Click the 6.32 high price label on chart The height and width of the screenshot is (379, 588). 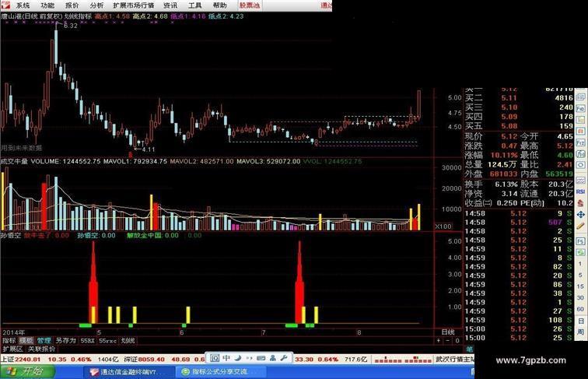pos(71,26)
